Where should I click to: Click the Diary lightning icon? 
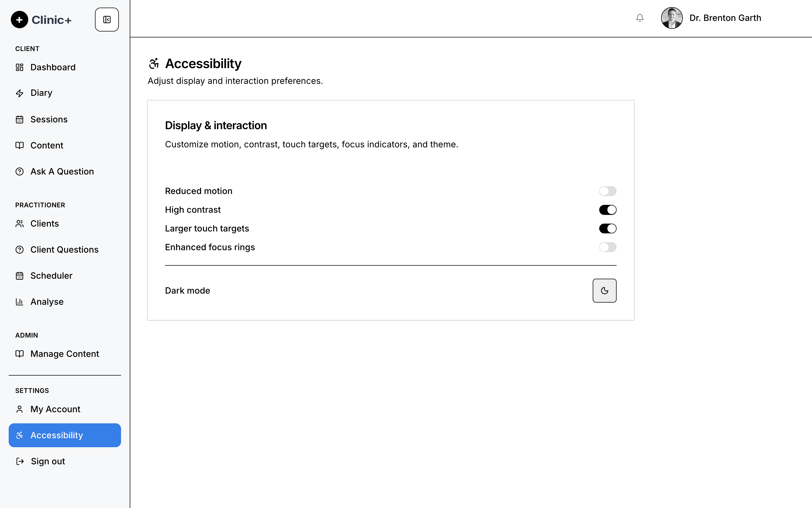(20, 93)
